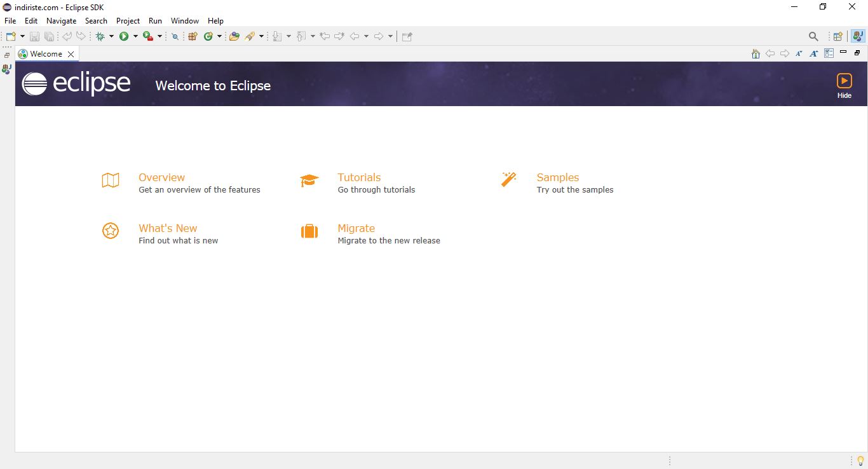Launch the green Run button
Image resolution: width=868 pixels, height=469 pixels.
(124, 37)
